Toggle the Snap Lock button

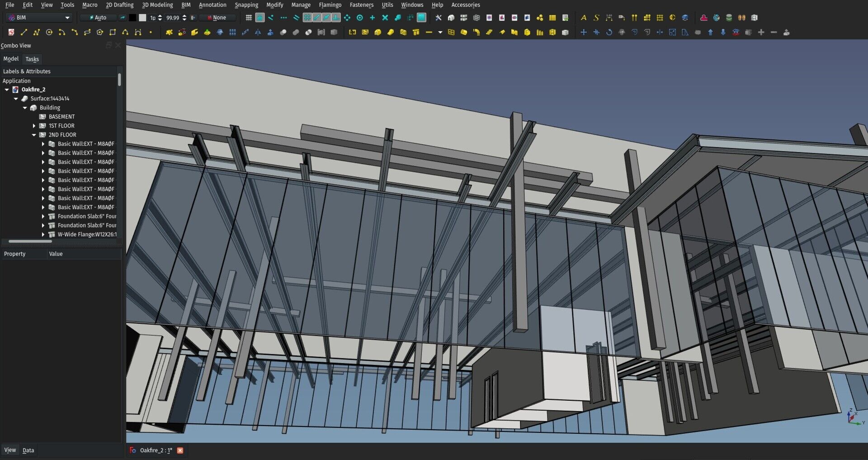pos(260,18)
